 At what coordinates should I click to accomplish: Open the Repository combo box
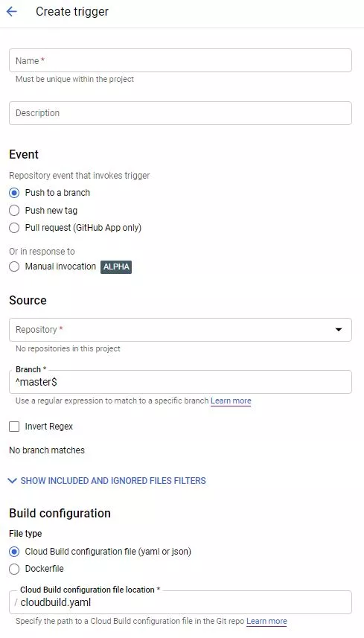tap(180, 330)
